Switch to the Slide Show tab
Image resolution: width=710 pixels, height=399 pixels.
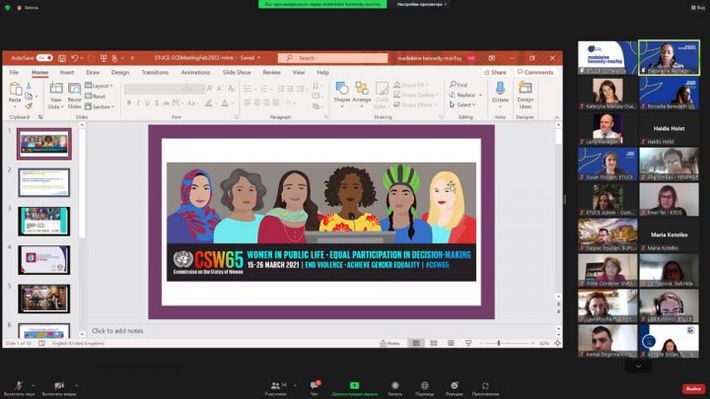[x=236, y=72]
